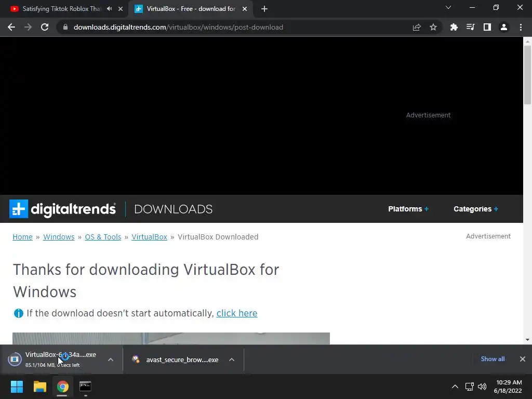Select the VirtualBox - Free download tab
The width and height of the screenshot is (532, 399).
191,9
